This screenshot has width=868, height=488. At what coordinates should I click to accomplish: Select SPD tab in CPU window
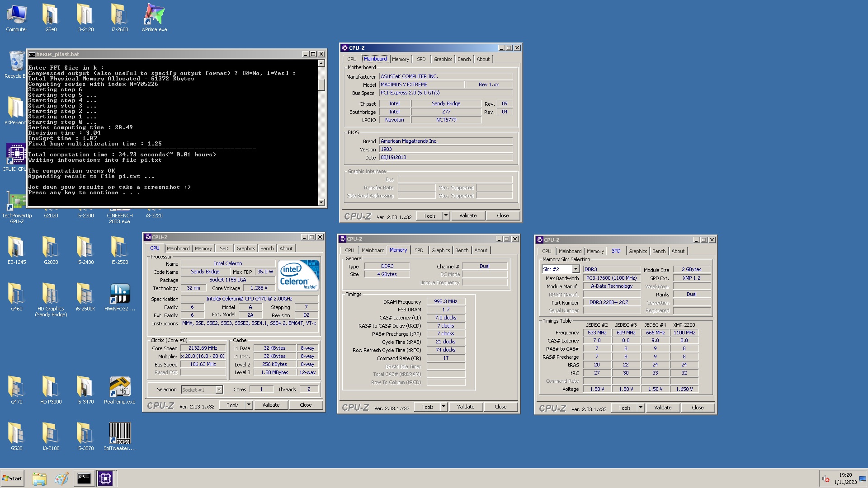point(224,249)
